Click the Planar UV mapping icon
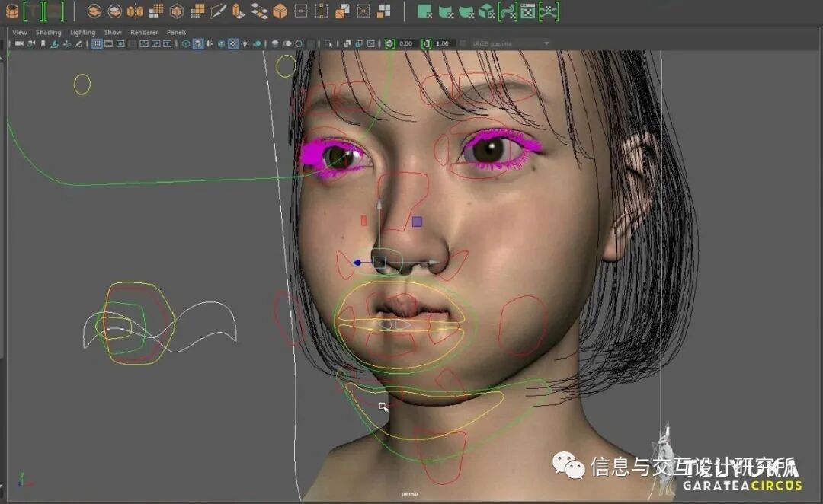The image size is (823, 504). click(424, 11)
